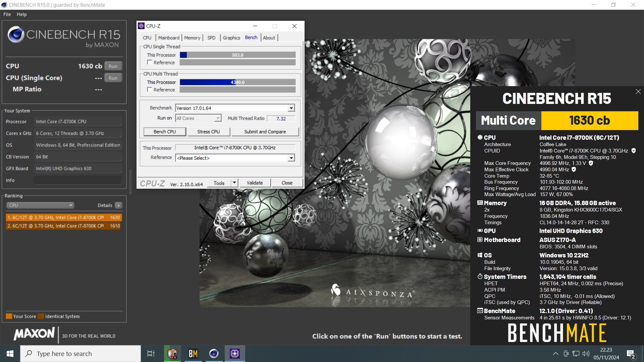Viewport: 644px width, 362px height.
Task: Open the BenchMate taskbar icon
Action: pyautogui.click(x=193, y=354)
